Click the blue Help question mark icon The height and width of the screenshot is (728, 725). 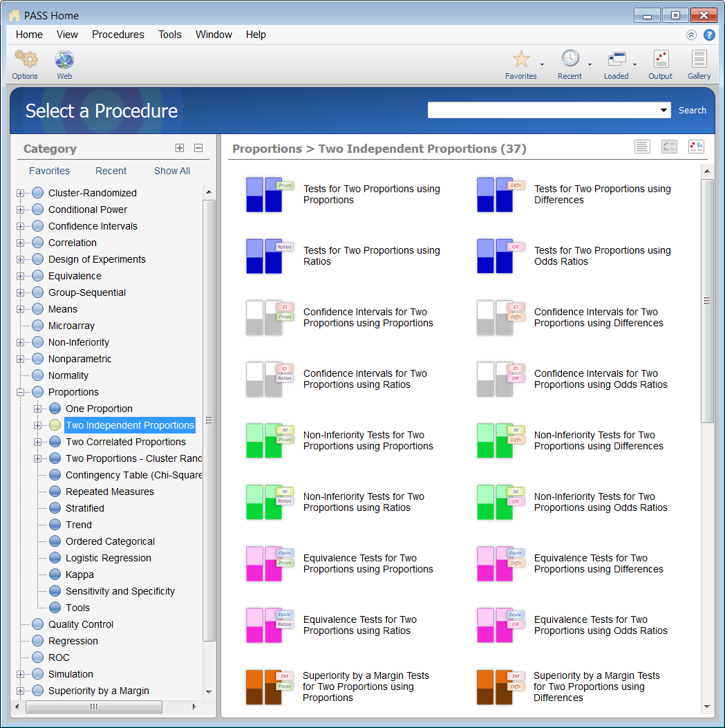pos(708,35)
